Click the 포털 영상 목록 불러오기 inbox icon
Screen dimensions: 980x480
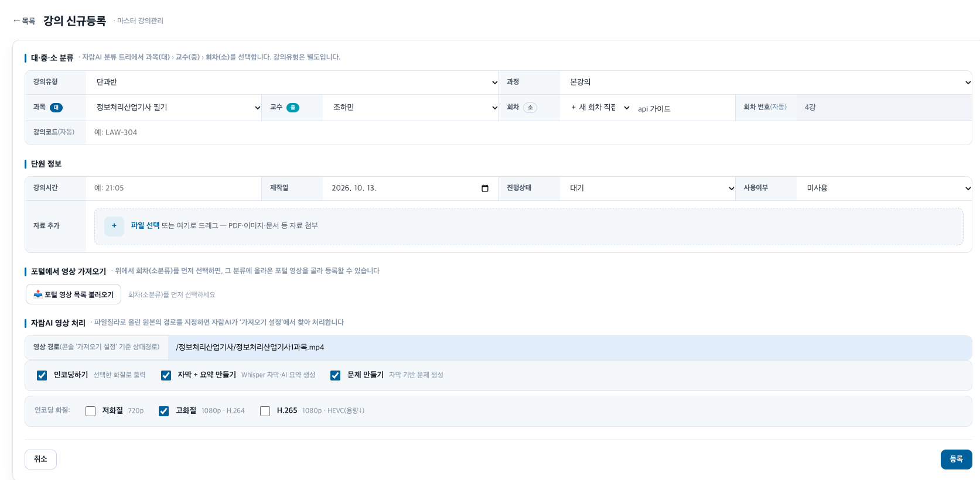point(38,294)
